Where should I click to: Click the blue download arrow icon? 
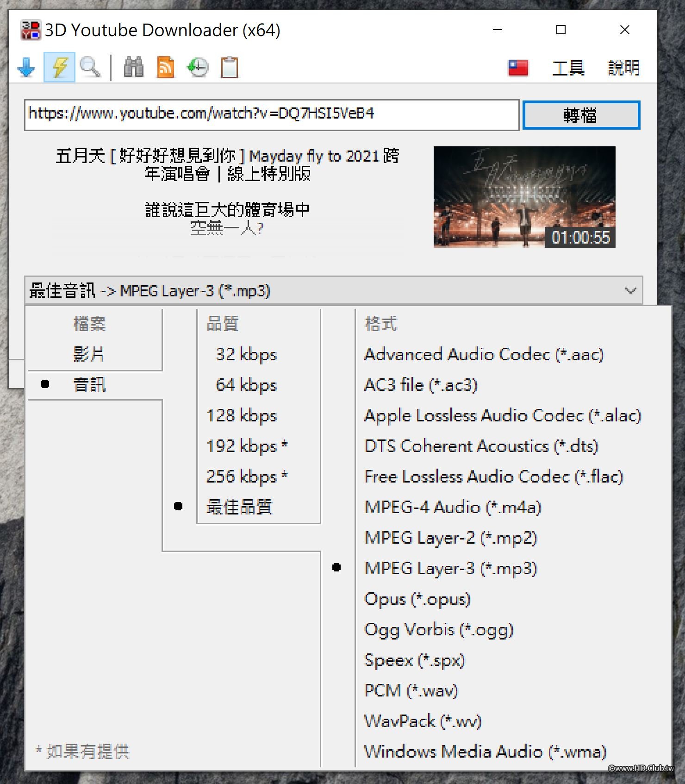pos(26,68)
